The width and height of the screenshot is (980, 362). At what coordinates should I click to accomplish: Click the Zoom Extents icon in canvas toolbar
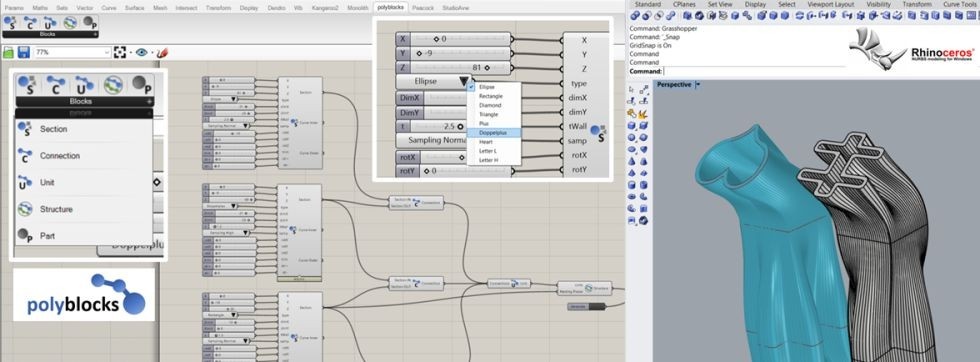pyautogui.click(x=120, y=53)
